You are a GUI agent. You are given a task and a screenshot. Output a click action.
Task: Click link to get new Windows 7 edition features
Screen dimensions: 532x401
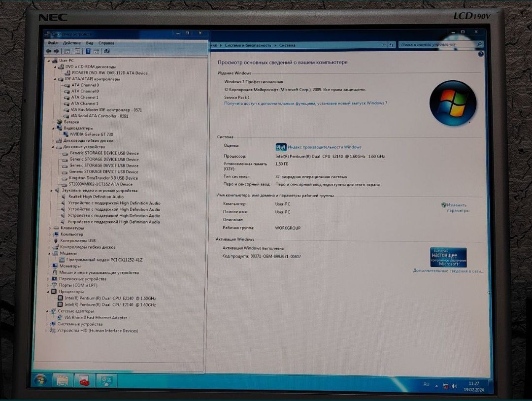click(305, 103)
